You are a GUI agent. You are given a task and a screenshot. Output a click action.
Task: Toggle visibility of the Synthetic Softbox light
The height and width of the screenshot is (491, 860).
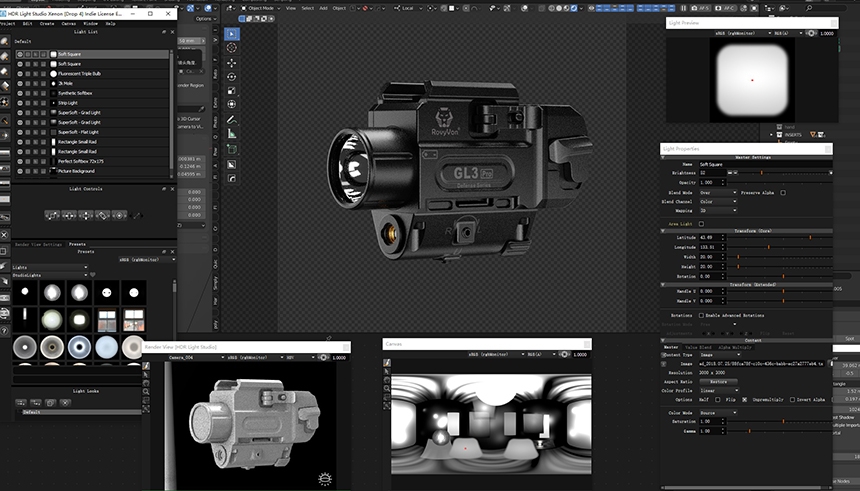tap(20, 93)
